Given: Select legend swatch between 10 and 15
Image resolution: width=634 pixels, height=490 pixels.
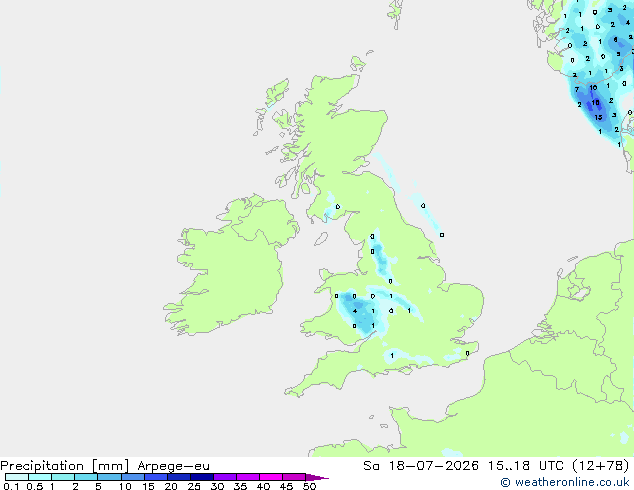Looking at the screenshot, I should pyautogui.click(x=132, y=477).
